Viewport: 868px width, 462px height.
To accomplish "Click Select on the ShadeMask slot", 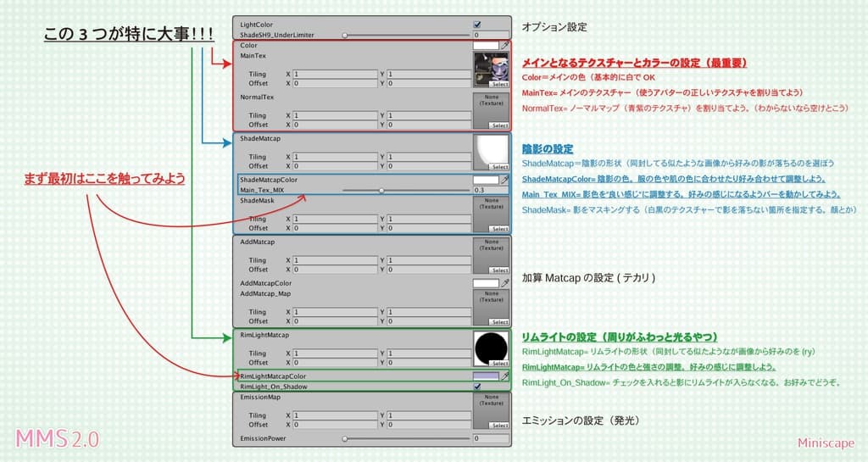I will (499, 229).
